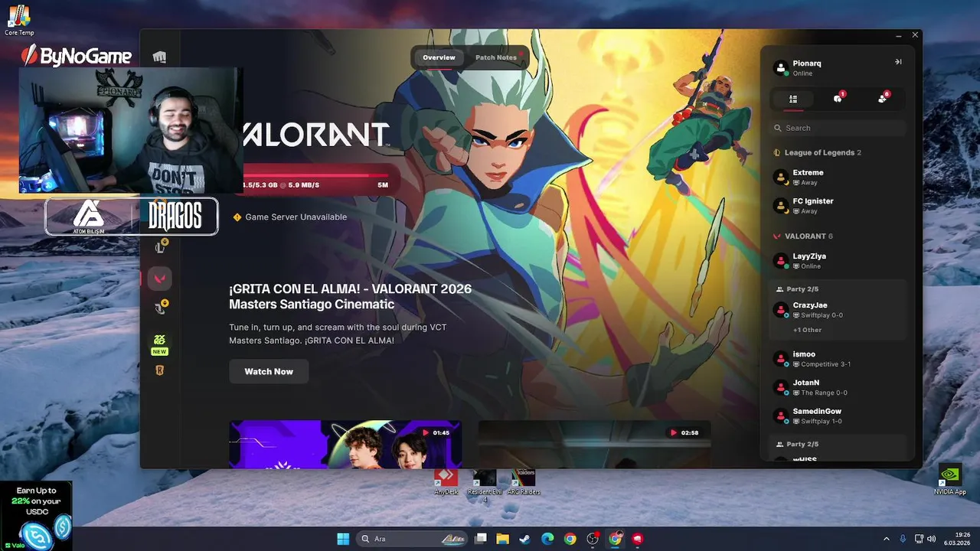The height and width of the screenshot is (551, 980).
Task: Show the friends list tab icon
Action: pos(793,99)
